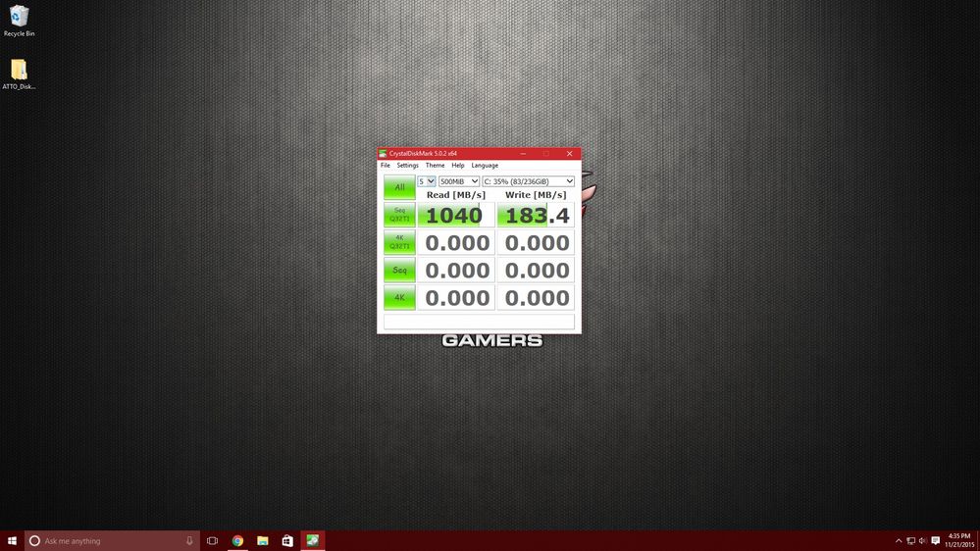Click the Cortana circle icon
The height and width of the screenshot is (551, 980).
35,541
